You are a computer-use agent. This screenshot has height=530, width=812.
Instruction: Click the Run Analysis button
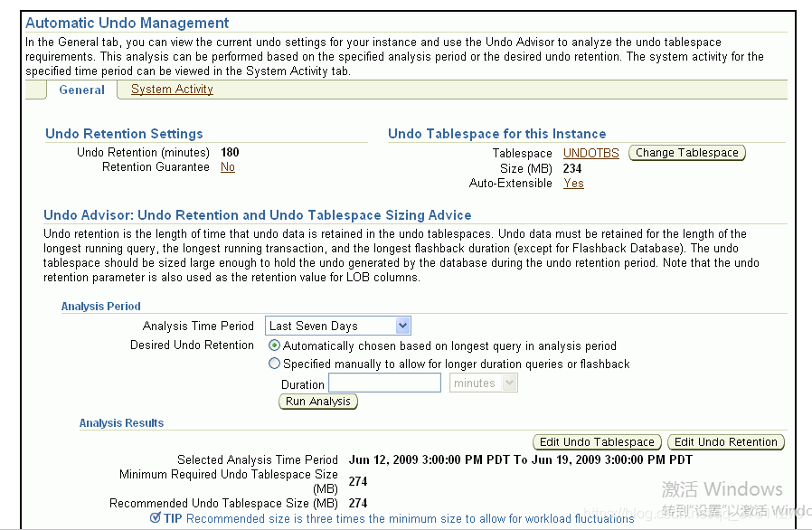(318, 402)
